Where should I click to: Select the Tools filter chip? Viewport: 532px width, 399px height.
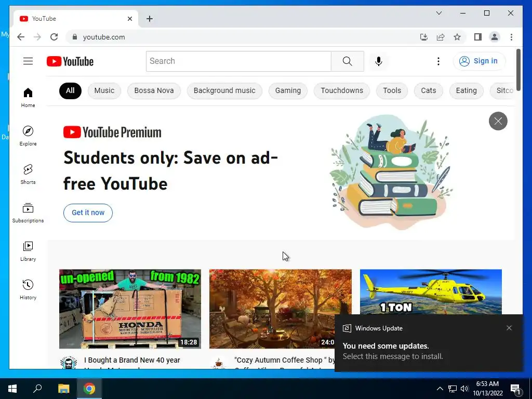point(392,90)
